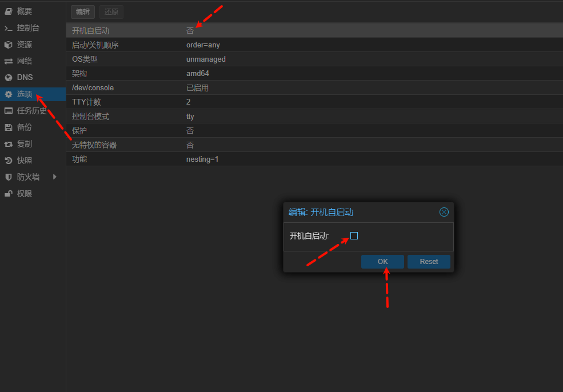Click the 控制台 terminal icon
Image resolution: width=563 pixels, height=392 pixels.
(9, 28)
